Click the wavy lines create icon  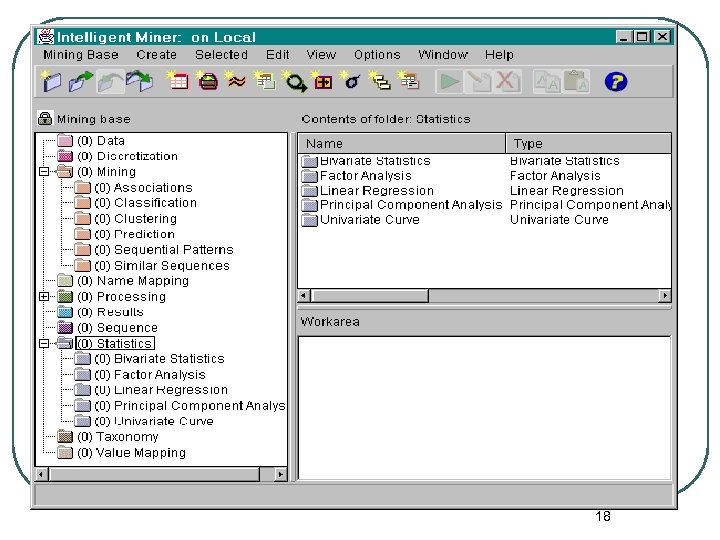[236, 82]
